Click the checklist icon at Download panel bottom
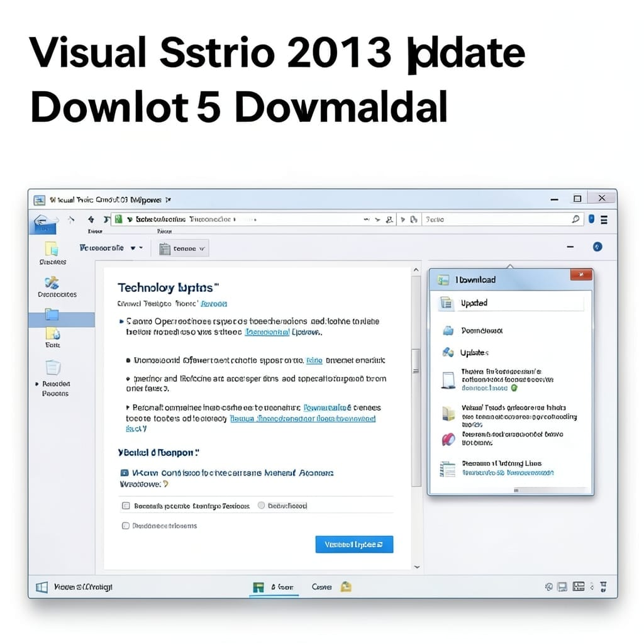Image resolution: width=644 pixels, height=644 pixels. [x=448, y=469]
